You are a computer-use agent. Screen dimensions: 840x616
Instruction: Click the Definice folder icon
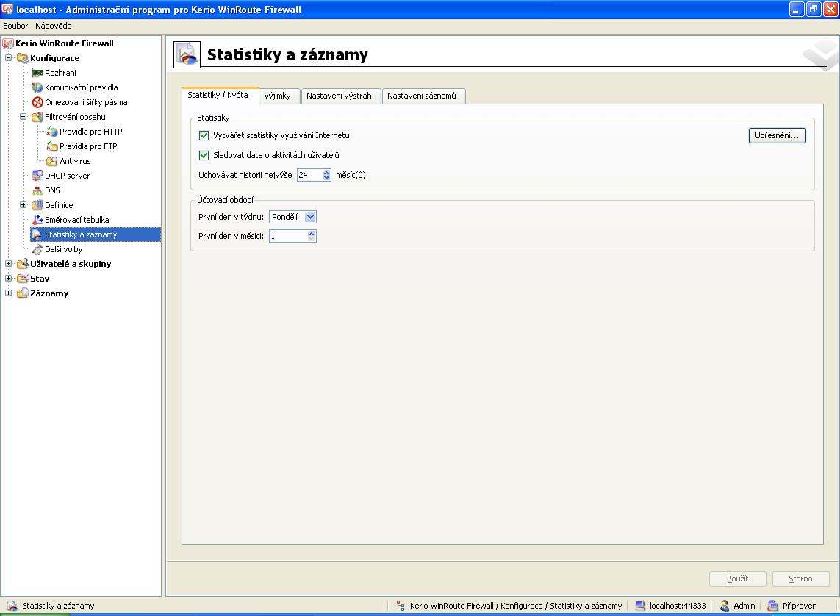pyautogui.click(x=37, y=205)
